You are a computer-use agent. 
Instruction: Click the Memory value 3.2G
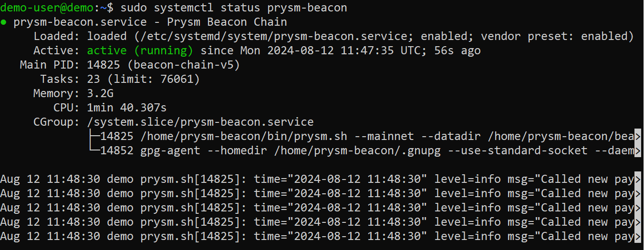100,93
